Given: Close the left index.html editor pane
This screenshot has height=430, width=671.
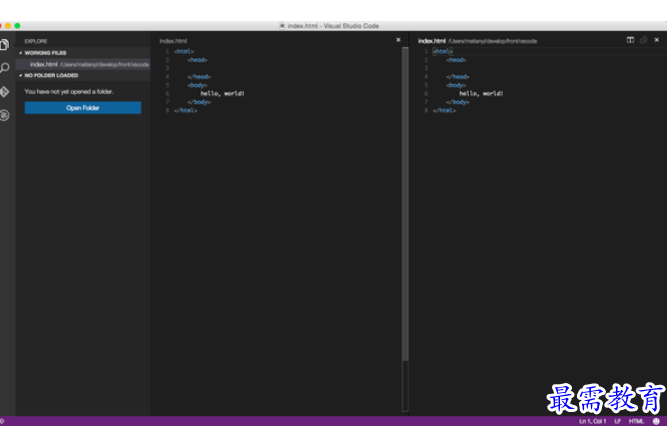Looking at the screenshot, I should 398,40.
